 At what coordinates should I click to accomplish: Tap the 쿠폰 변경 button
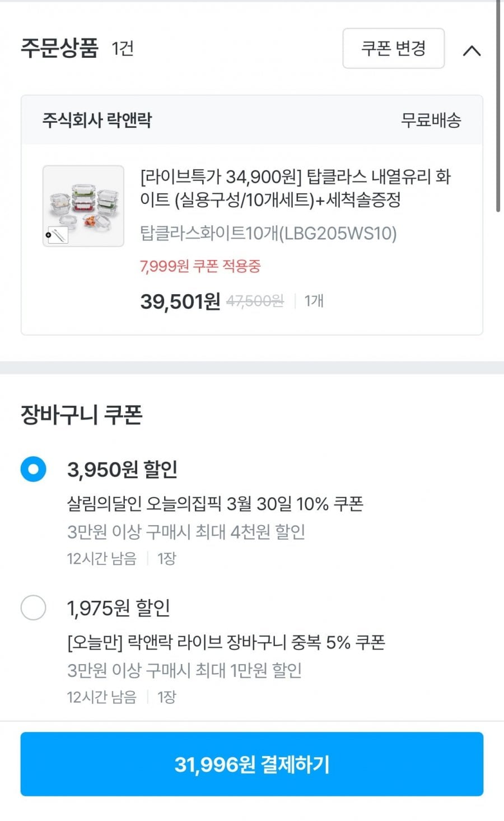click(393, 49)
